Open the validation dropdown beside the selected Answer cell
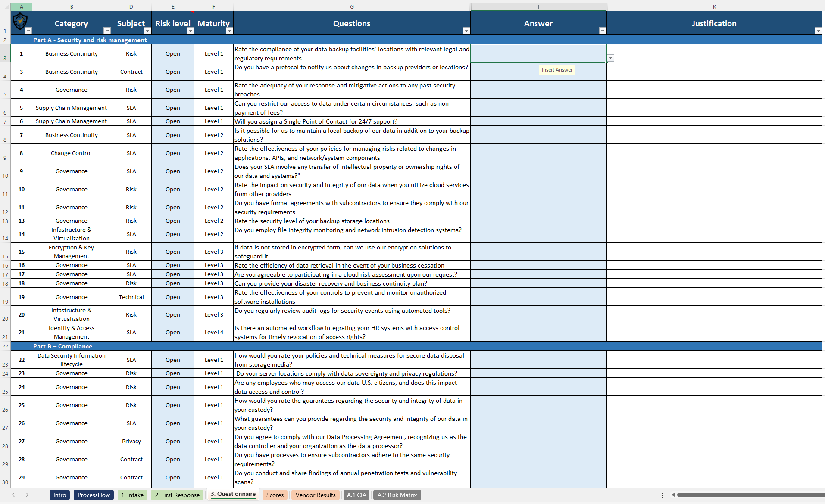825x504 pixels. click(x=611, y=57)
